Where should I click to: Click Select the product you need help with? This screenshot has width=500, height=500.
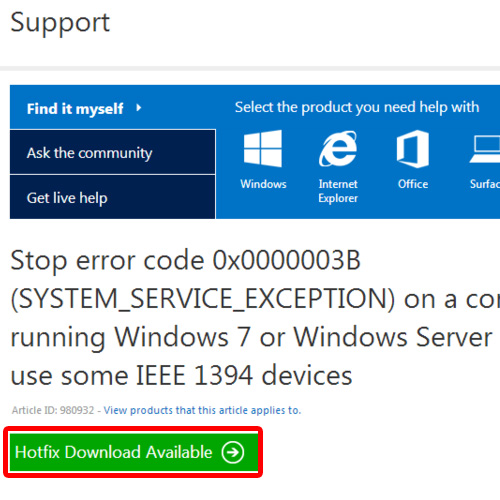[x=357, y=107]
